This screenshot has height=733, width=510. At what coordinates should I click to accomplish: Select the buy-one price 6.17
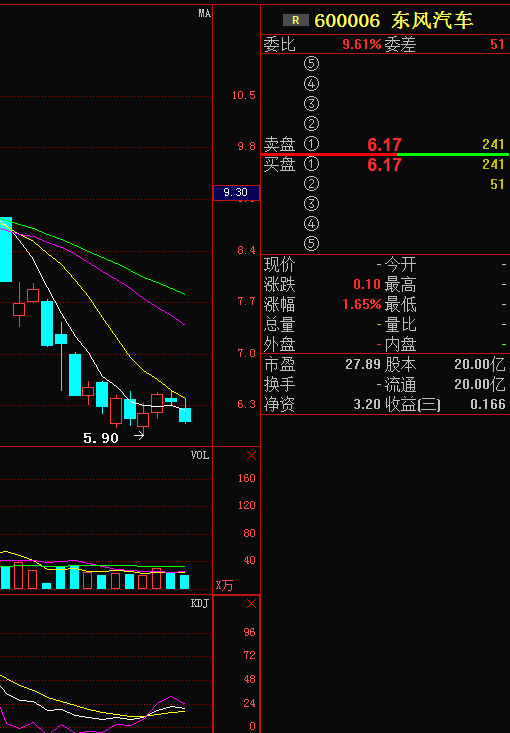click(384, 165)
